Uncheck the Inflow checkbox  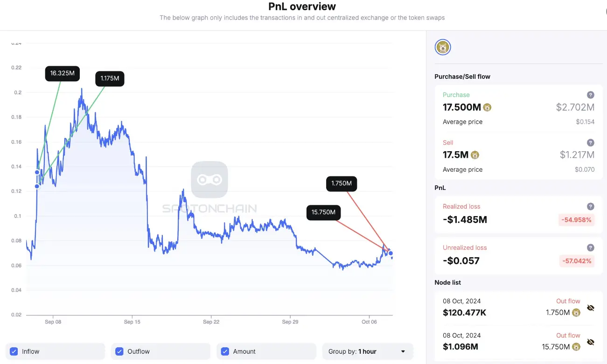[14, 351]
